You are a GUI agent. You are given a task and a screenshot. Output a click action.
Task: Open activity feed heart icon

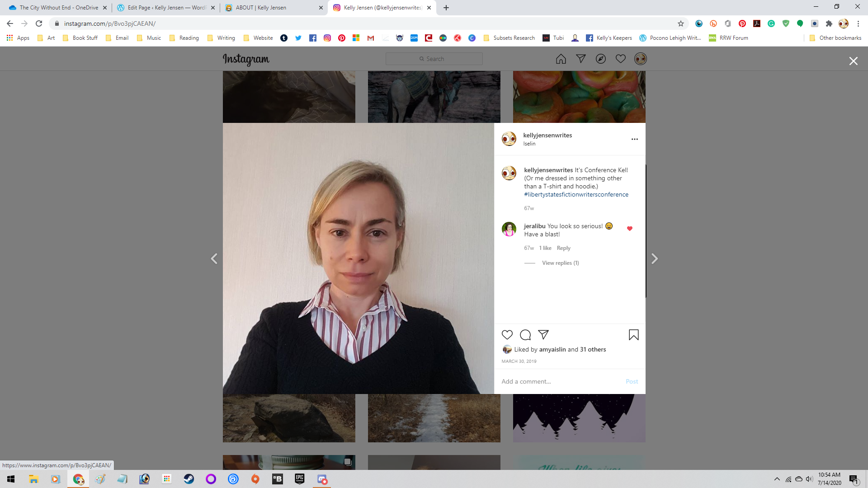tap(620, 59)
